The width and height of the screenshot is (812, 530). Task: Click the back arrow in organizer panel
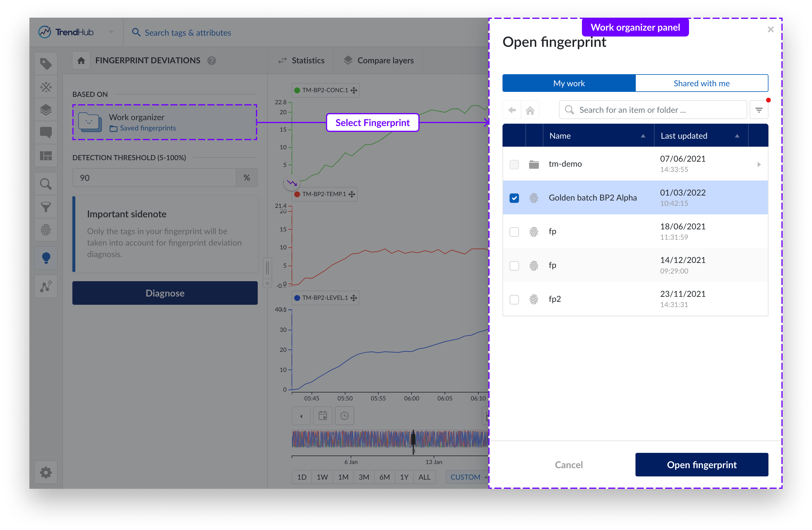[x=512, y=110]
